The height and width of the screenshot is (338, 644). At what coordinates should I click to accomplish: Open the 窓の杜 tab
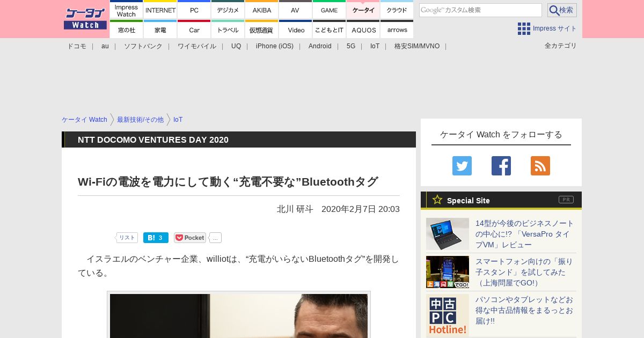126,30
